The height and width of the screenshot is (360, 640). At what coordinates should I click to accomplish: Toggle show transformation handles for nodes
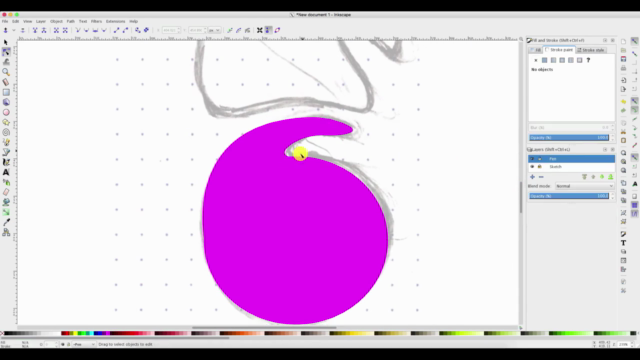(x=260, y=30)
